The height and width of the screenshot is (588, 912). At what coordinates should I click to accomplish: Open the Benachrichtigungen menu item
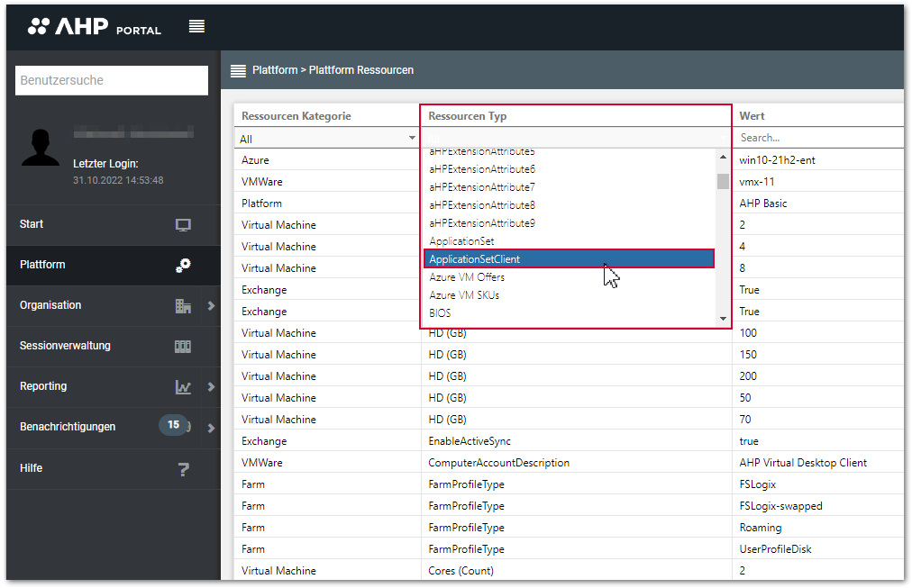click(x=105, y=428)
